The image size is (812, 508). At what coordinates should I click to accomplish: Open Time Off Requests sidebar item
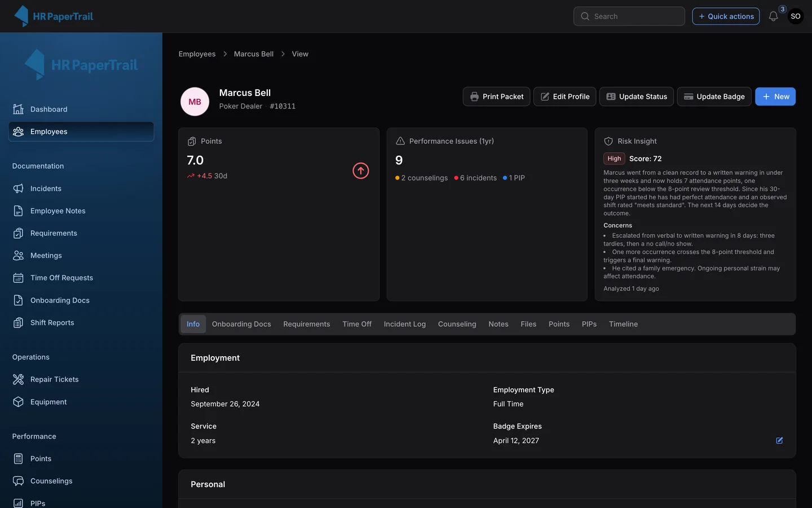click(x=81, y=278)
